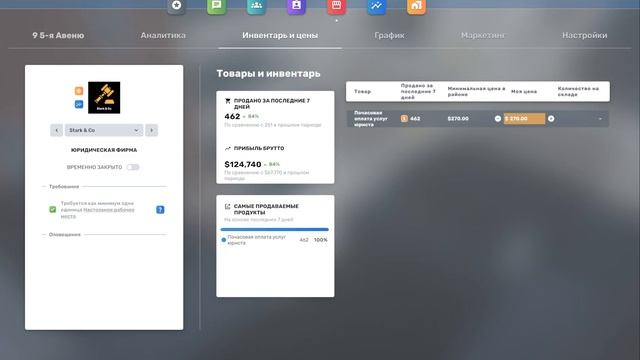The width and height of the screenshot is (640, 360).
Task: Click the $270.00 minimum price value
Action: 458,119
